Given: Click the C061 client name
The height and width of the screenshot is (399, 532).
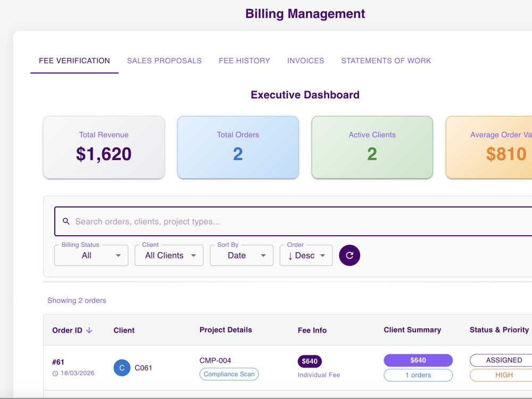Looking at the screenshot, I should (143, 368).
